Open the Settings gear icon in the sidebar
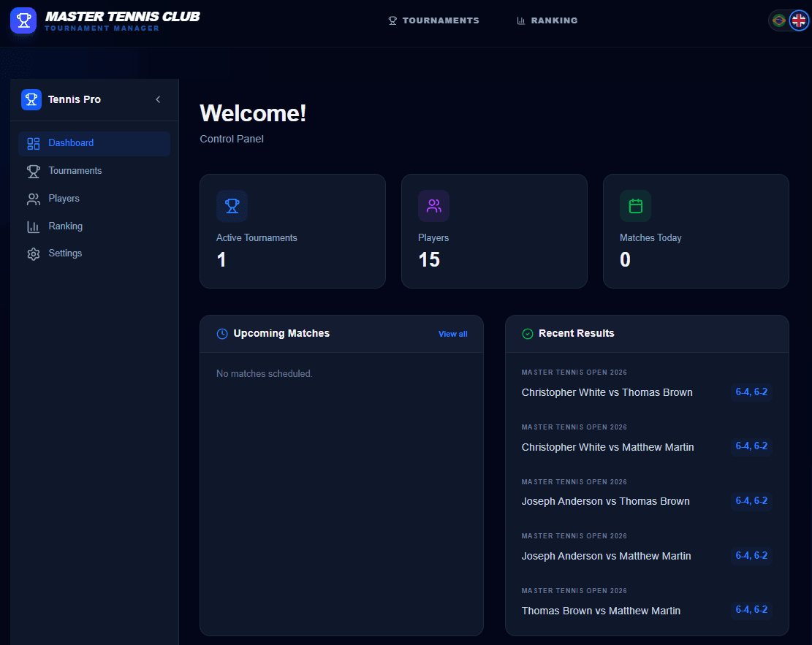This screenshot has height=645, width=812. click(x=33, y=253)
